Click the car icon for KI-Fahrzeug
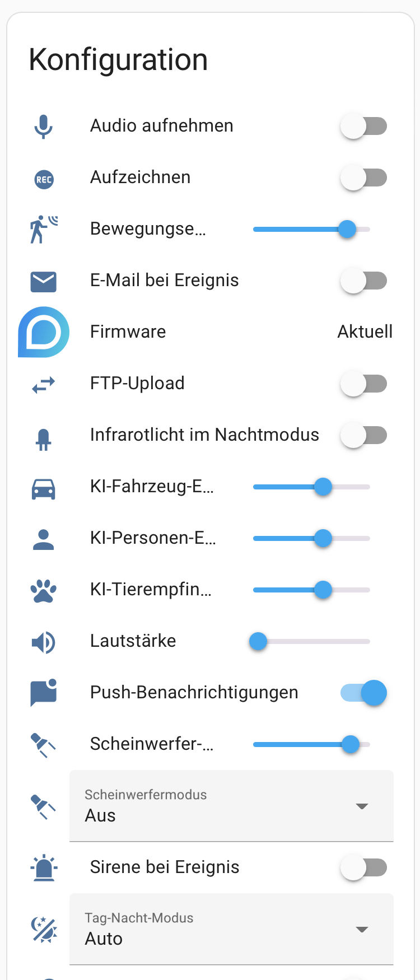The width and height of the screenshot is (420, 980). 43,488
